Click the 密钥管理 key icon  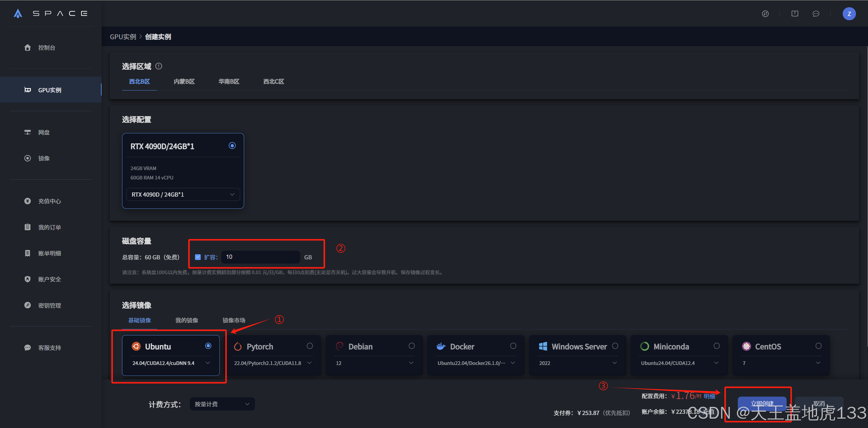point(28,305)
